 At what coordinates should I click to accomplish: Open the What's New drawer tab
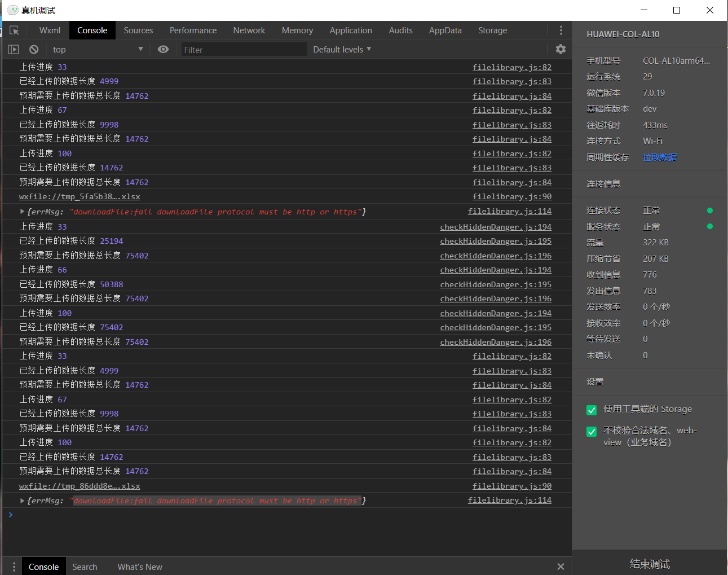click(140, 567)
